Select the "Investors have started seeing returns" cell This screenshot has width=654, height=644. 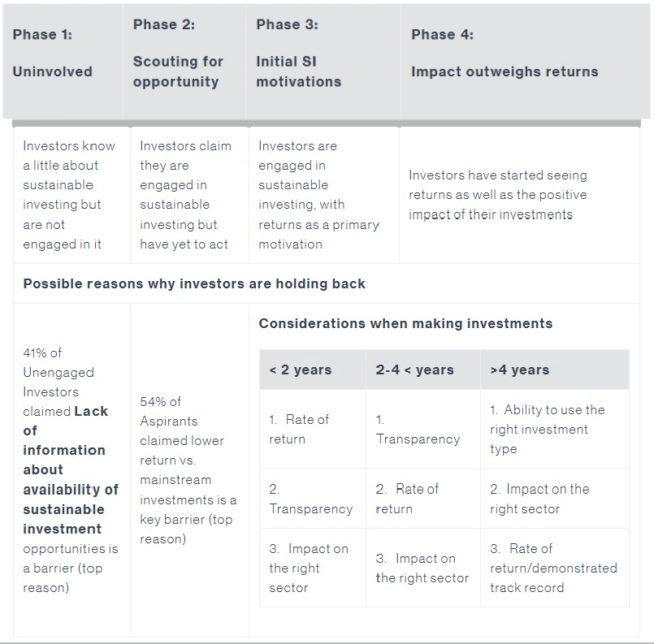pyautogui.click(x=497, y=195)
